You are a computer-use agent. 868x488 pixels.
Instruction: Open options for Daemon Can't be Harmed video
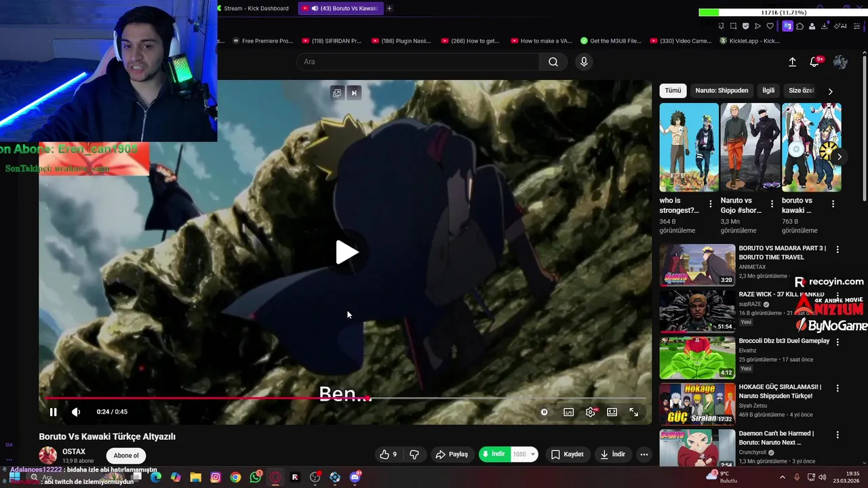(837, 434)
